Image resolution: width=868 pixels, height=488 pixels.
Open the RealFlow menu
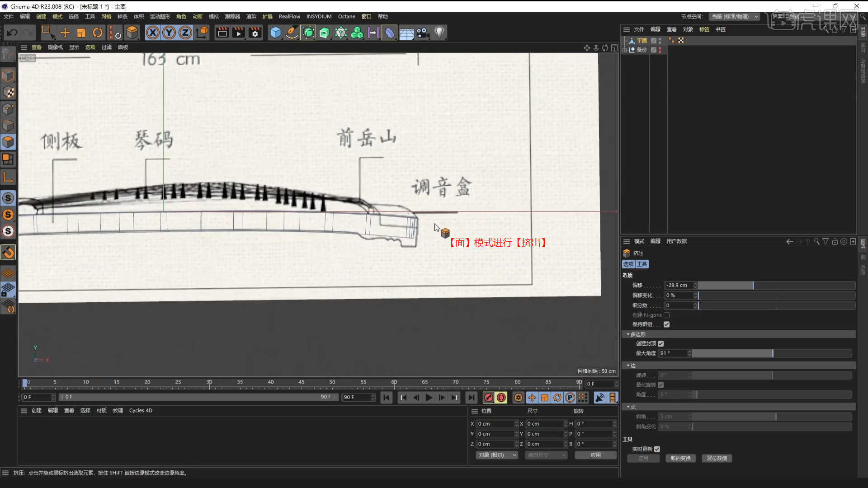click(289, 16)
